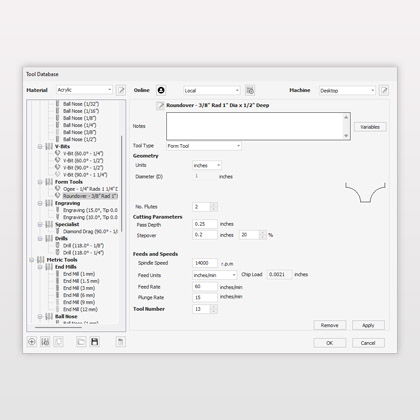Collapse the Metric Tools tree group
This screenshot has width=420, height=420.
pyautogui.click(x=32, y=260)
